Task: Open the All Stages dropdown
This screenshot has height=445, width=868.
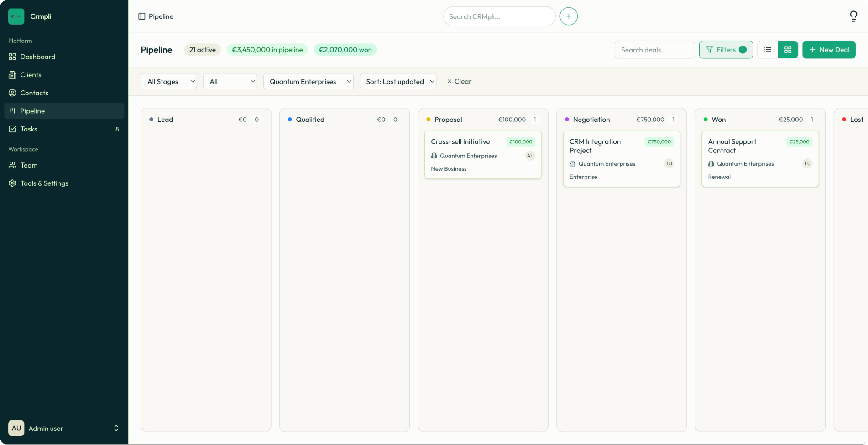Action: tap(168, 81)
